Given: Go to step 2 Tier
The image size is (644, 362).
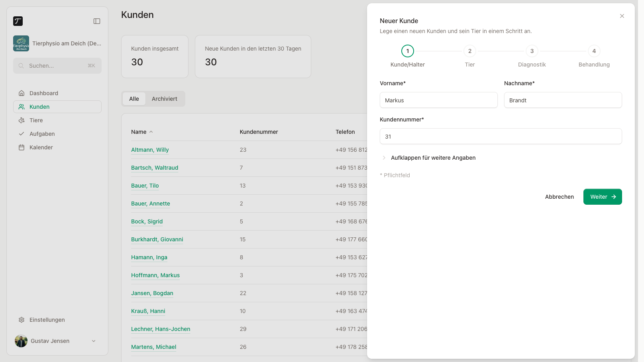Looking at the screenshot, I should tap(470, 51).
